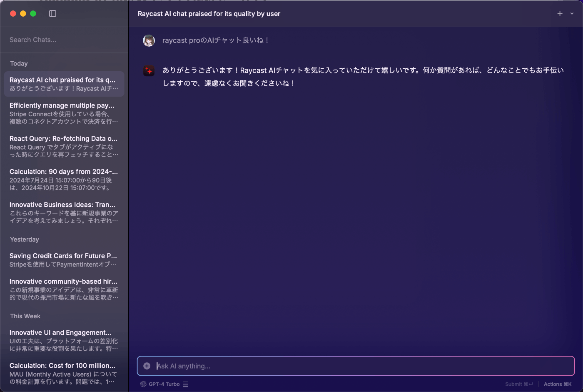This screenshot has height=392, width=583.
Task: Focus the Ask AI anything input field
Action: pos(356,366)
